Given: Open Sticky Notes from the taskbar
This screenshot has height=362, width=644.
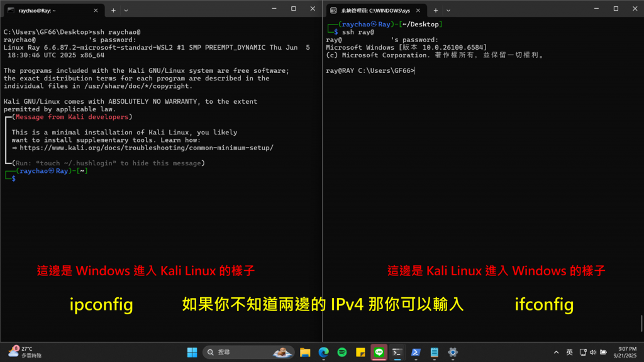Looking at the screenshot, I should tap(360, 352).
